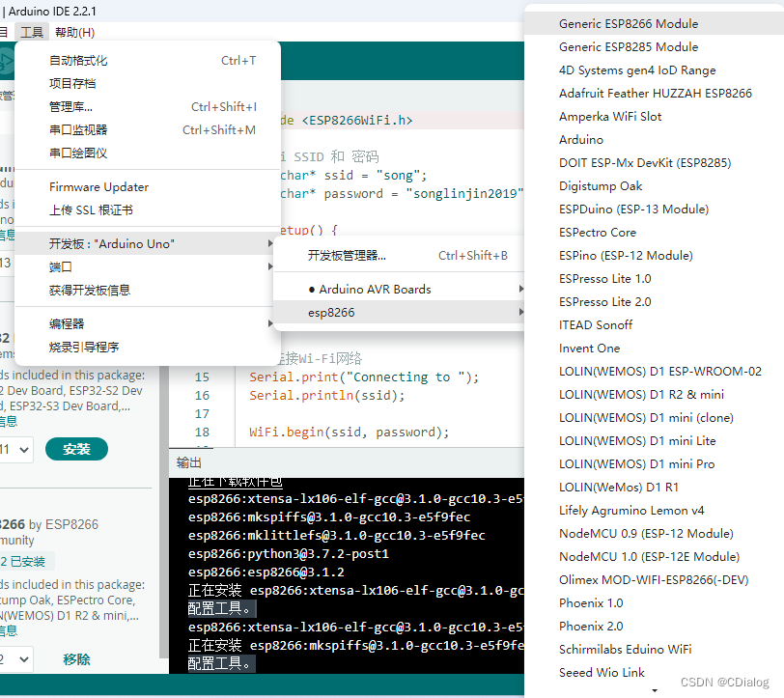784x698 pixels.
Task: Select LOLIN(WEMOS) D1 mini Pro
Action: coord(654,464)
